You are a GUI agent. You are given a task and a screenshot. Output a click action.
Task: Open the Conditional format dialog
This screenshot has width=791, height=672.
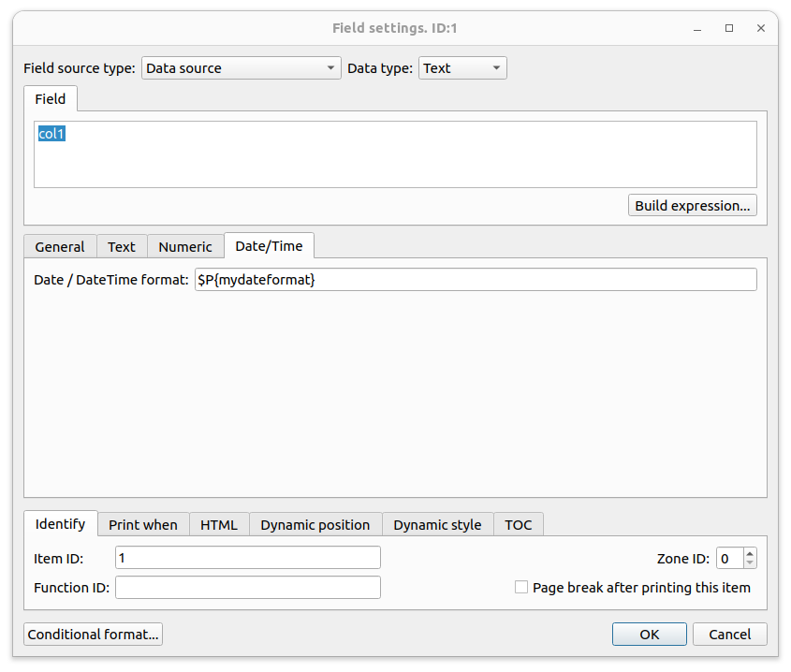point(93,635)
